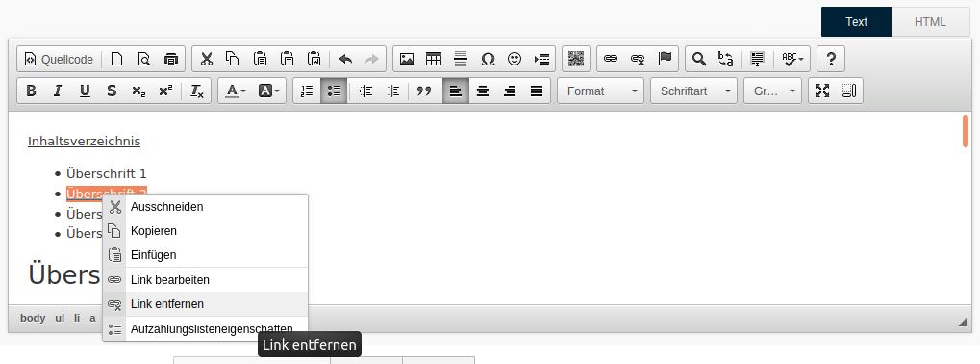Select align right
This screenshot has height=364, width=980.
click(510, 91)
